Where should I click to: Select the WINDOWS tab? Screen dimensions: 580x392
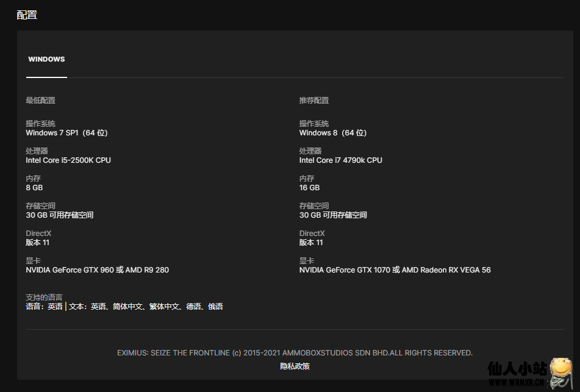point(46,60)
